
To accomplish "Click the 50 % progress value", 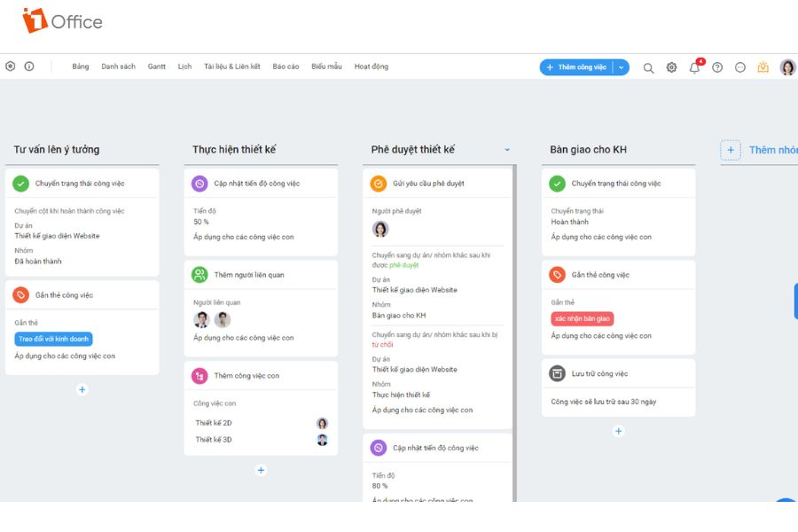I will tap(201, 222).
